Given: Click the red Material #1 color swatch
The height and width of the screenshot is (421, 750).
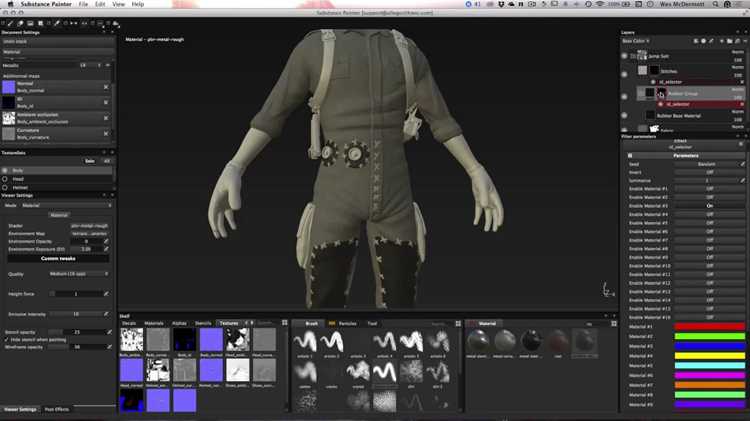Looking at the screenshot, I should click(x=709, y=327).
